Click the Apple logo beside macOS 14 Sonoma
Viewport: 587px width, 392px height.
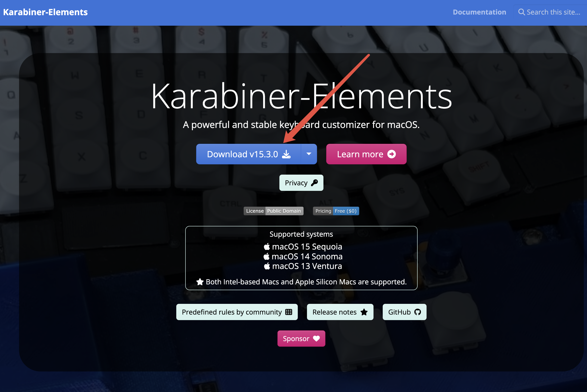tap(266, 256)
